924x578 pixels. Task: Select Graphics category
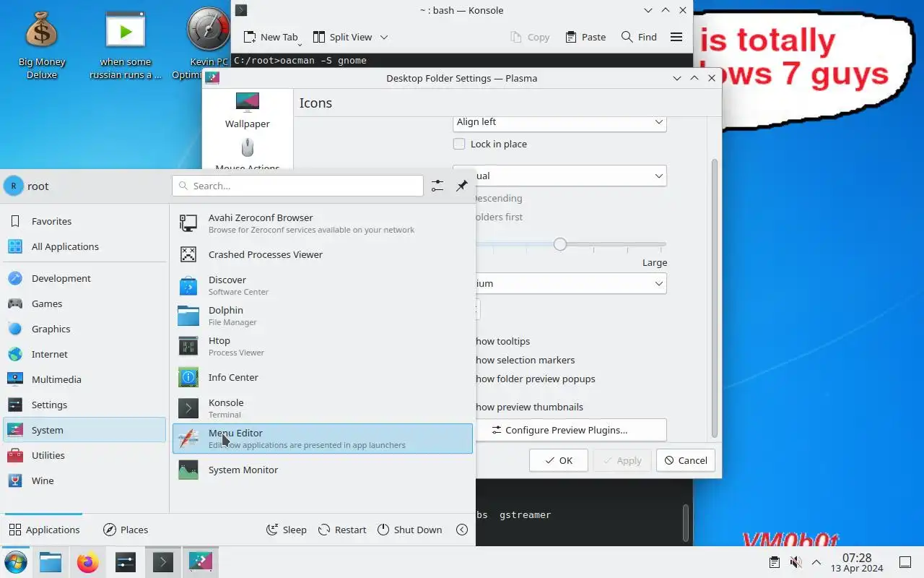[x=84, y=329]
